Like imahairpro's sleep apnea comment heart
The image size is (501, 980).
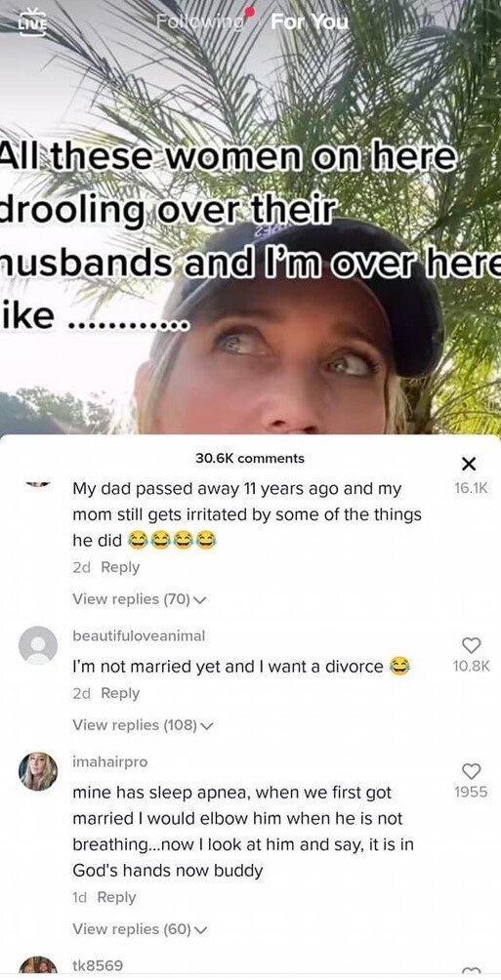click(x=471, y=770)
